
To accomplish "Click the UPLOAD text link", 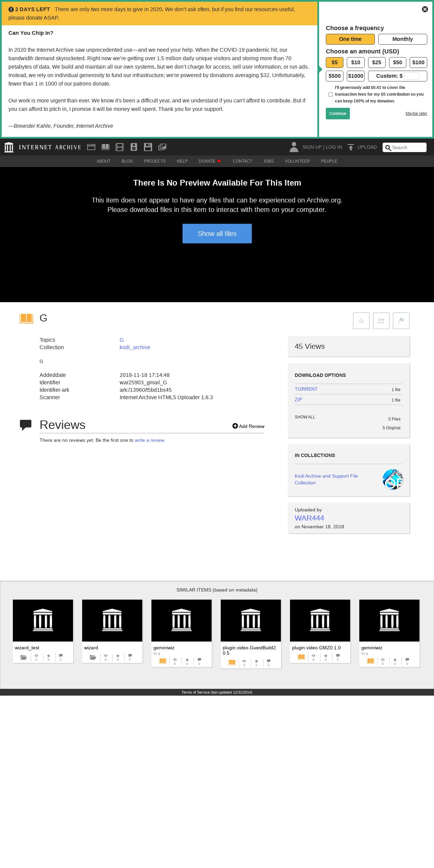I will coord(367,147).
